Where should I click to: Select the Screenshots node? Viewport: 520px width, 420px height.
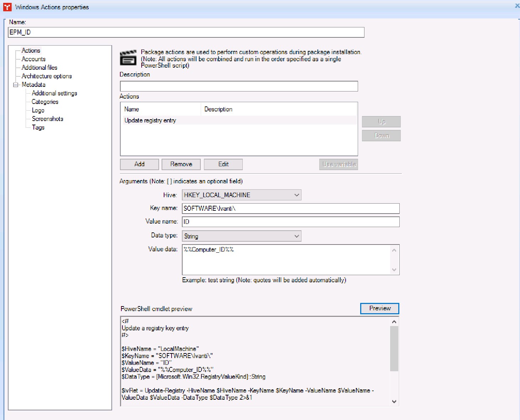(x=48, y=119)
